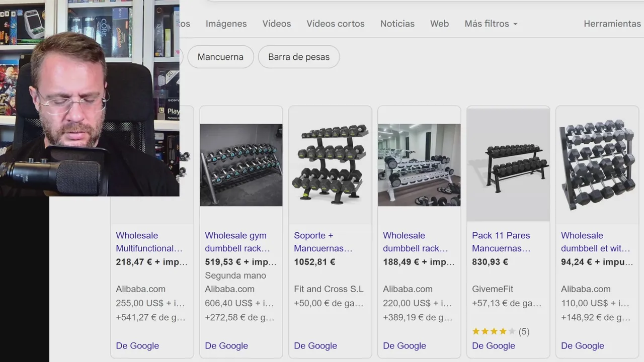Click the +272,58 € shipping cost text

(239, 317)
